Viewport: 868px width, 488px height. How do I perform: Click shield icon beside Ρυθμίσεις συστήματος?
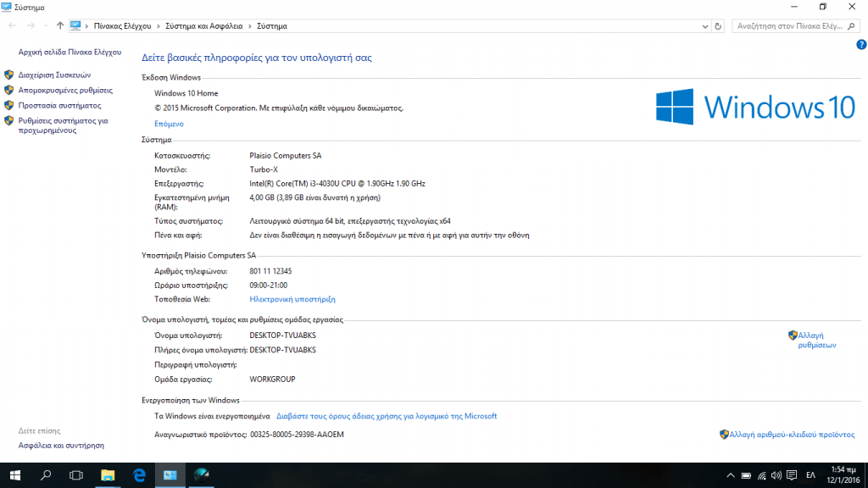click(8, 120)
